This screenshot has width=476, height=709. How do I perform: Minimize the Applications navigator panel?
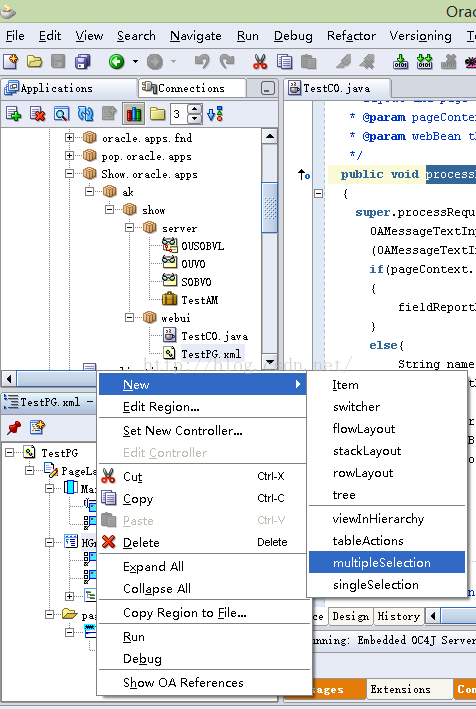tap(268, 88)
